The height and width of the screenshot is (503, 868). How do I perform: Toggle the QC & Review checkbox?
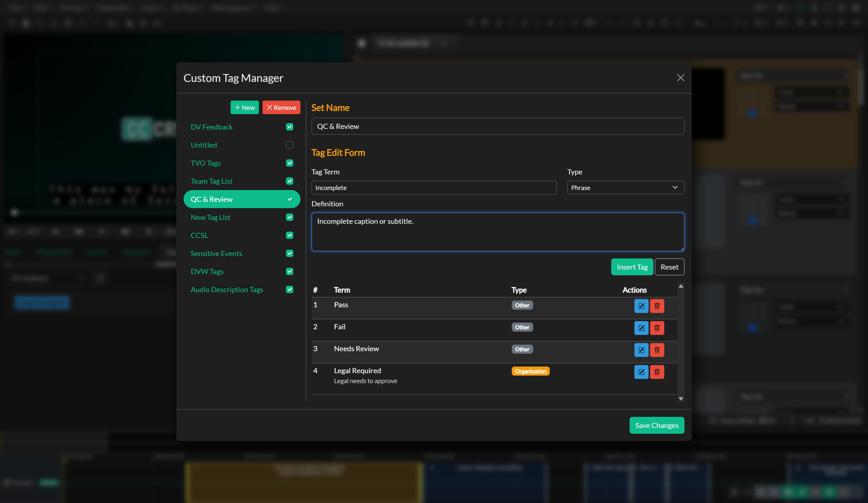289,199
